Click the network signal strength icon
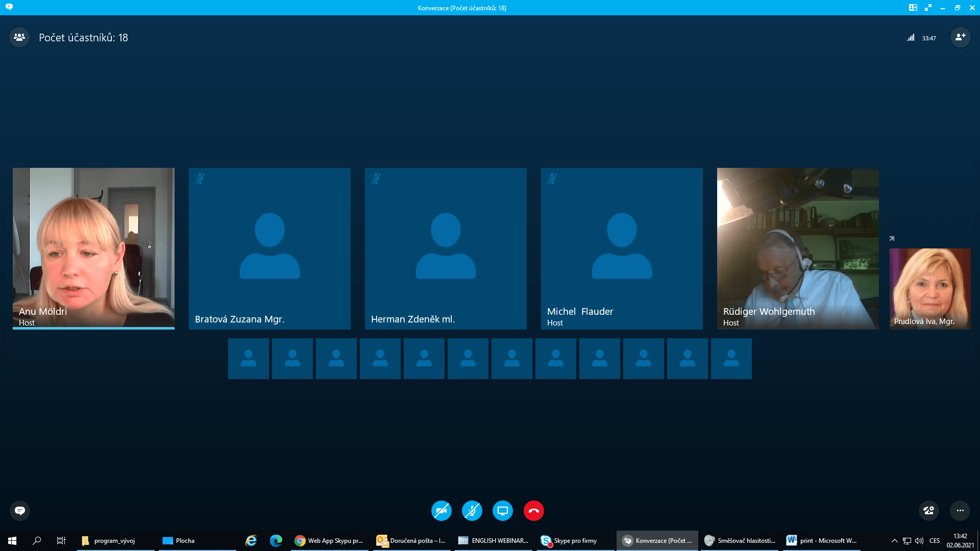This screenshot has width=980, height=551. click(911, 38)
